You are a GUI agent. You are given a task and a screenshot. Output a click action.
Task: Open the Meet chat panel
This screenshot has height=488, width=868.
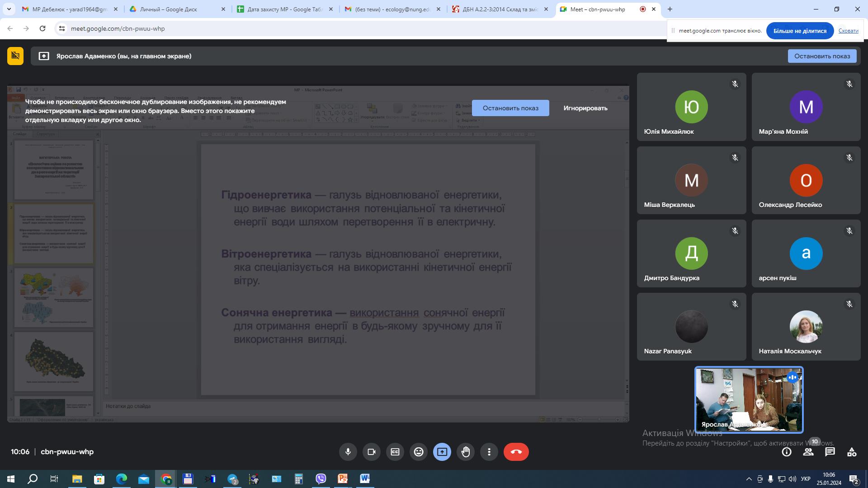830,451
